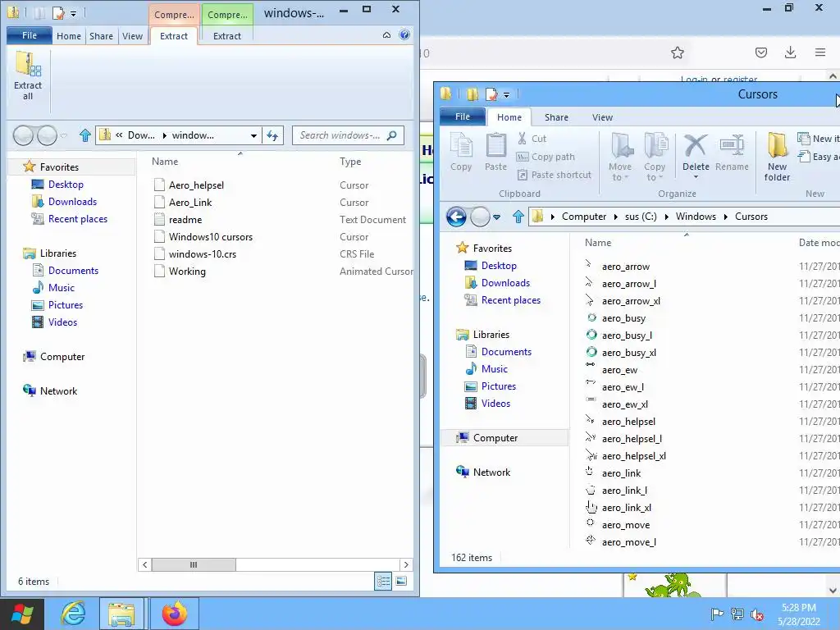Select the Working animated cursor file
Viewport: 840px width, 630px height.
click(187, 271)
